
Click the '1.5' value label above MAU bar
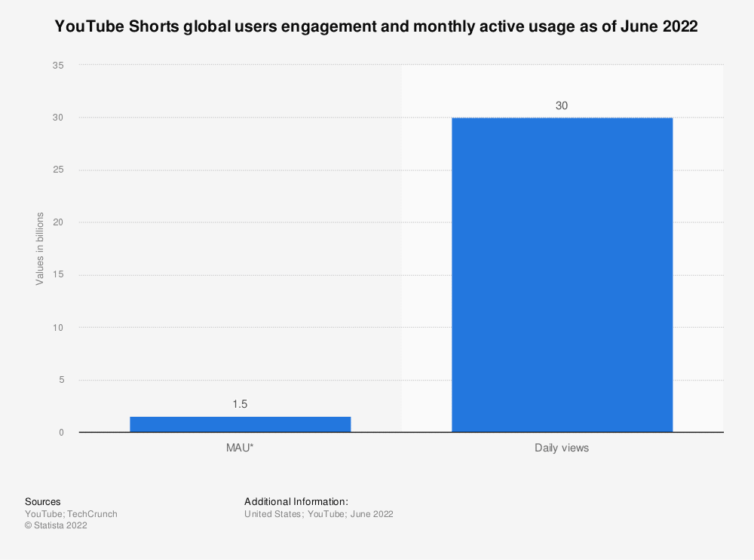click(240, 404)
